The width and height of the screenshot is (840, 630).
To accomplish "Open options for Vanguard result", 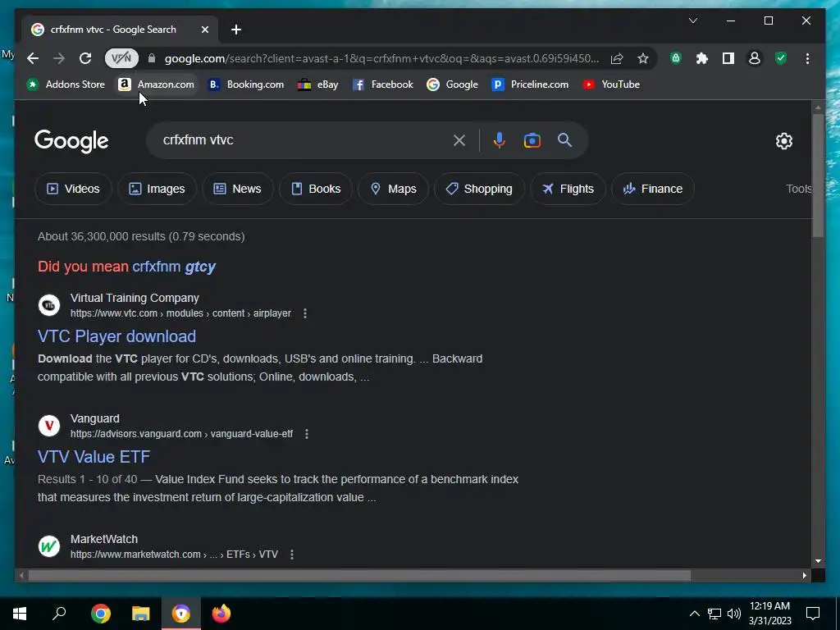I will (307, 434).
